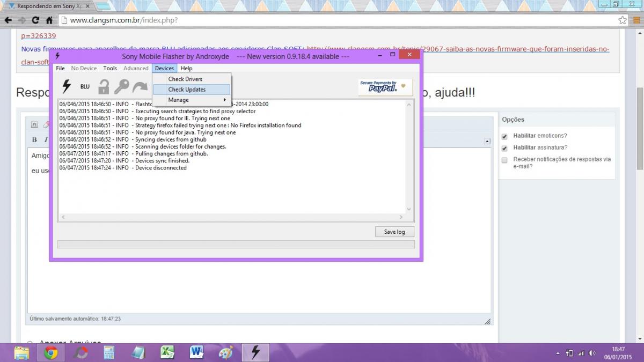Click the 'No proxy found for IE' log line
The height and width of the screenshot is (362, 644).
tap(145, 119)
